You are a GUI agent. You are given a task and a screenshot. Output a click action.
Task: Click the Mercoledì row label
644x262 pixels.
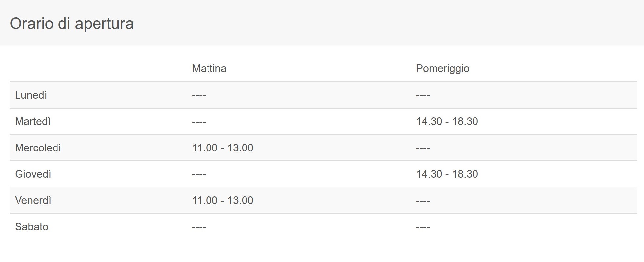click(x=38, y=148)
